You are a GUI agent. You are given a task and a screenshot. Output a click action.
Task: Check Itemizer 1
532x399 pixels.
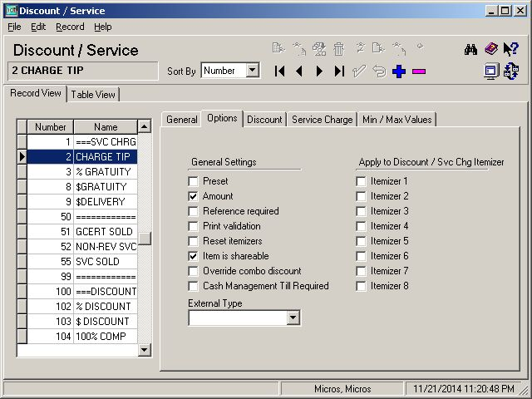(x=361, y=181)
